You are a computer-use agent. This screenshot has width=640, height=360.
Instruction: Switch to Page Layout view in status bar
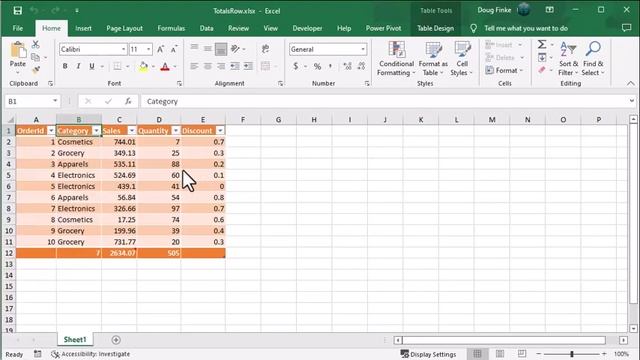pyautogui.click(x=500, y=353)
